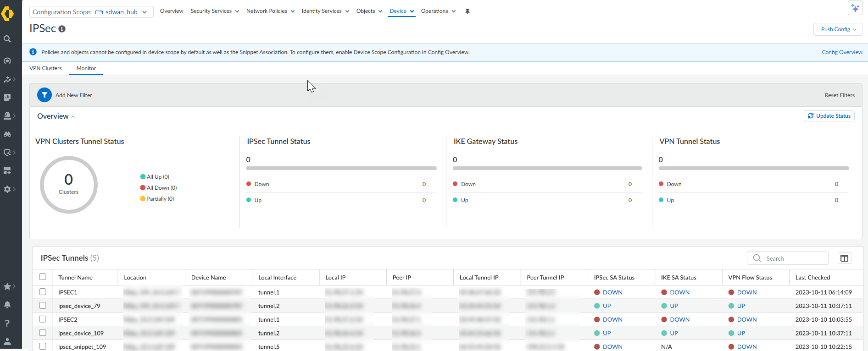Click the IPSec info icon next to title

point(62,29)
